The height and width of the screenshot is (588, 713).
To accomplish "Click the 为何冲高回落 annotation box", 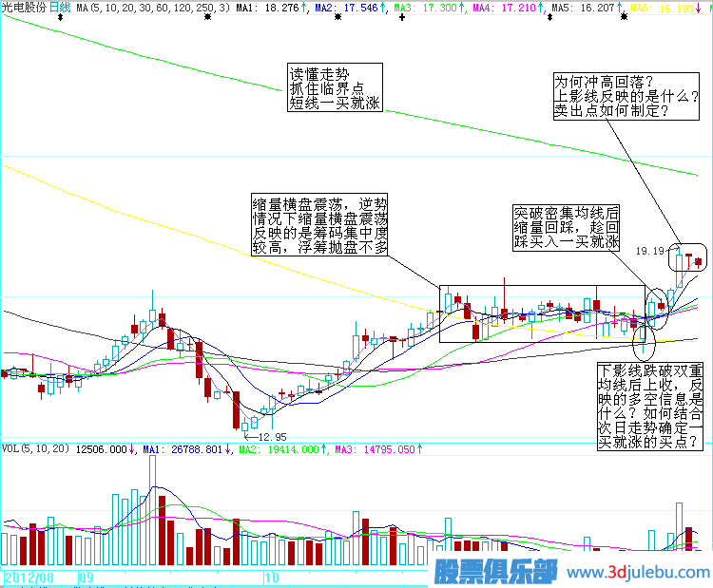I will click(x=628, y=96).
